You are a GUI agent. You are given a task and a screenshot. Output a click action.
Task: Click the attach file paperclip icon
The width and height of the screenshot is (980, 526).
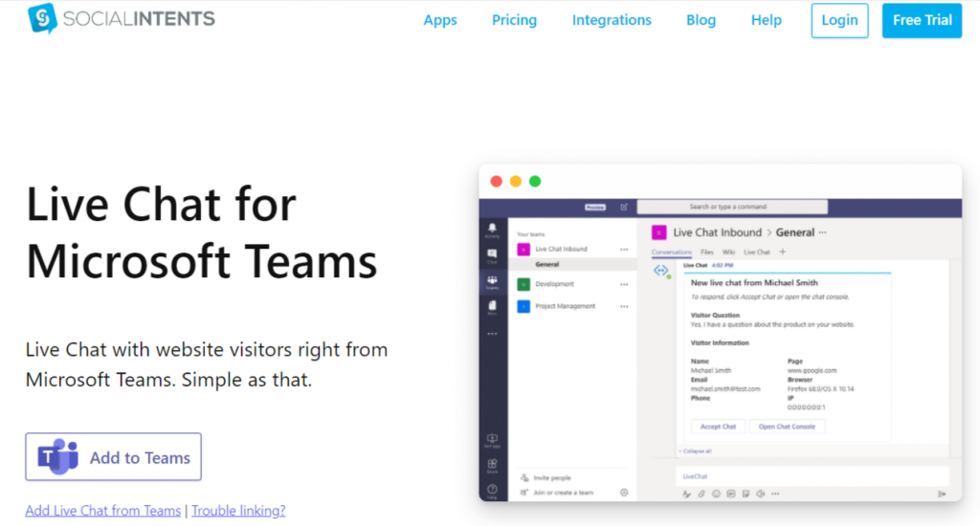tap(702, 493)
